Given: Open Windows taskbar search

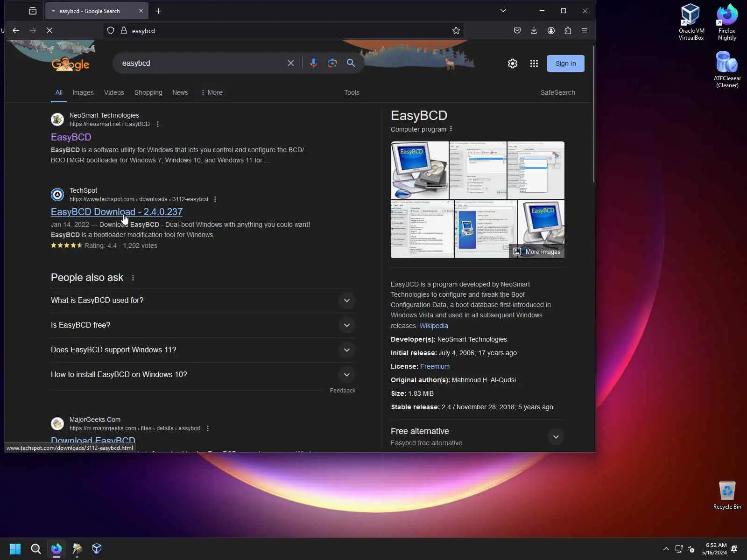Looking at the screenshot, I should [x=35, y=549].
